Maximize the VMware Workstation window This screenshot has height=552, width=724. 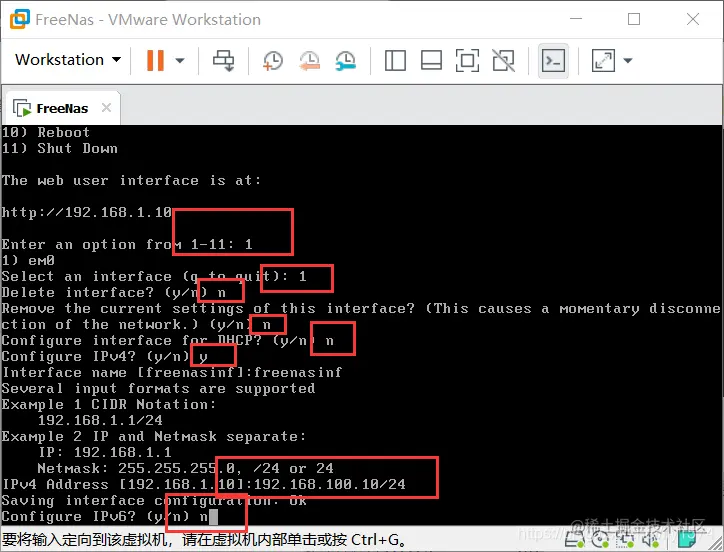[634, 19]
